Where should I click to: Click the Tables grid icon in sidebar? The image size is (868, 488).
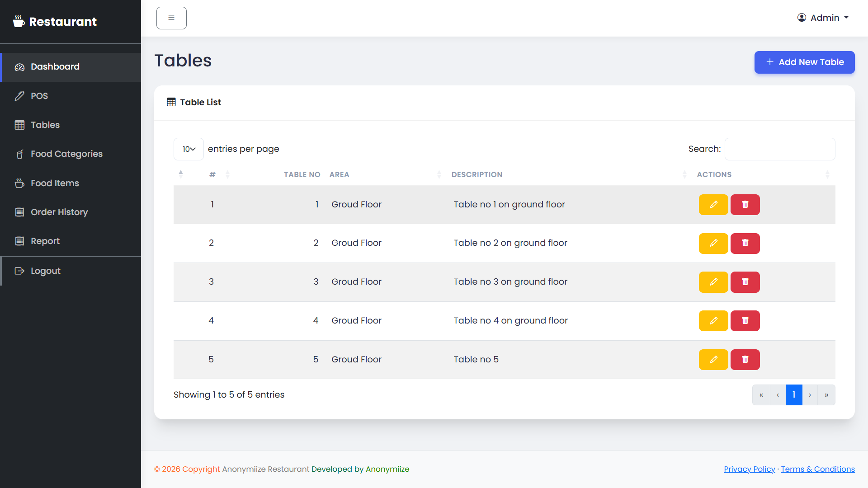point(19,125)
